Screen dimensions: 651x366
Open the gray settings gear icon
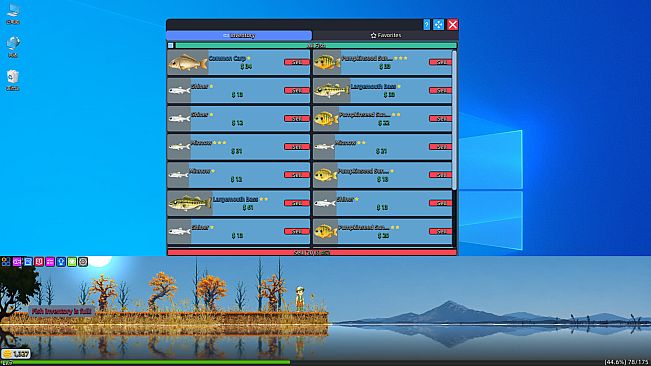[x=83, y=261]
